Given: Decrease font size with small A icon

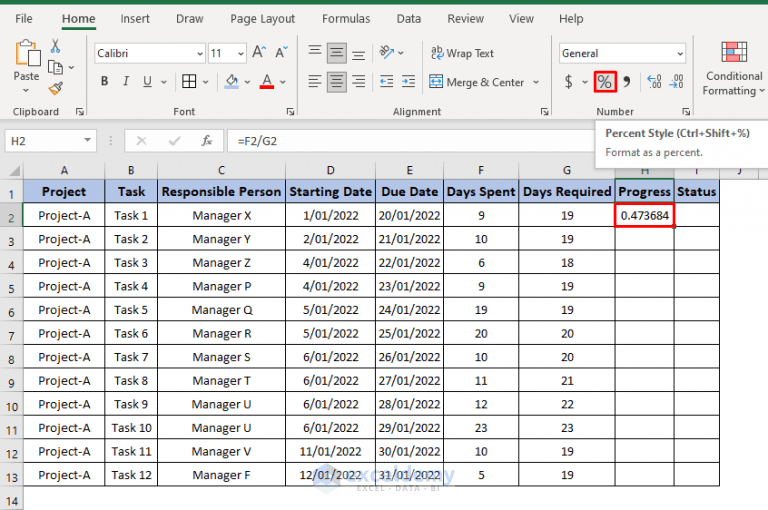Looking at the screenshot, I should [281, 52].
